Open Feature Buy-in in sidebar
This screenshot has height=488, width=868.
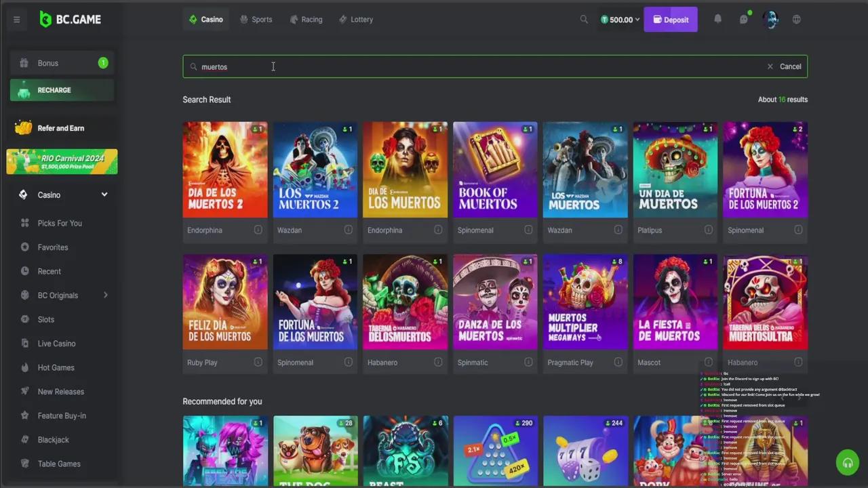click(62, 415)
